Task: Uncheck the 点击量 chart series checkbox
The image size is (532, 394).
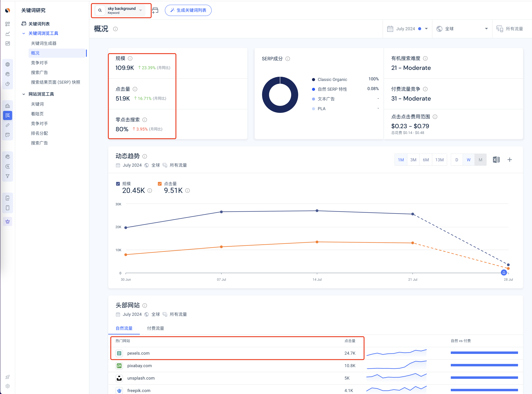Action: coord(160,184)
